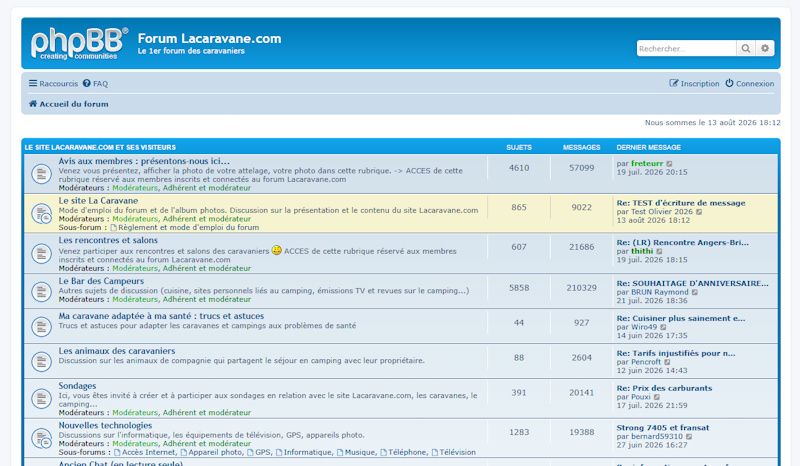Viewport: 800px width, 466px height.
Task: Open the Sondages forum
Action: tap(77, 386)
